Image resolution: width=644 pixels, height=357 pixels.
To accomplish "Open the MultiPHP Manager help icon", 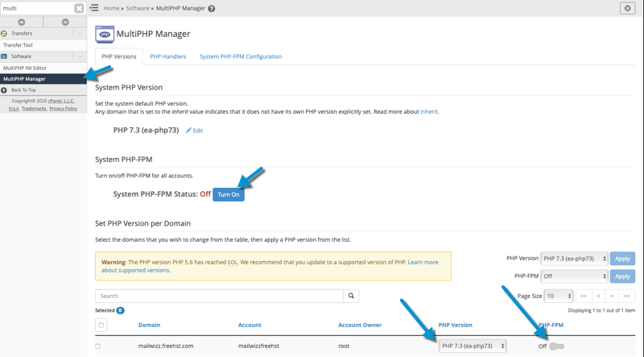I will (212, 9).
